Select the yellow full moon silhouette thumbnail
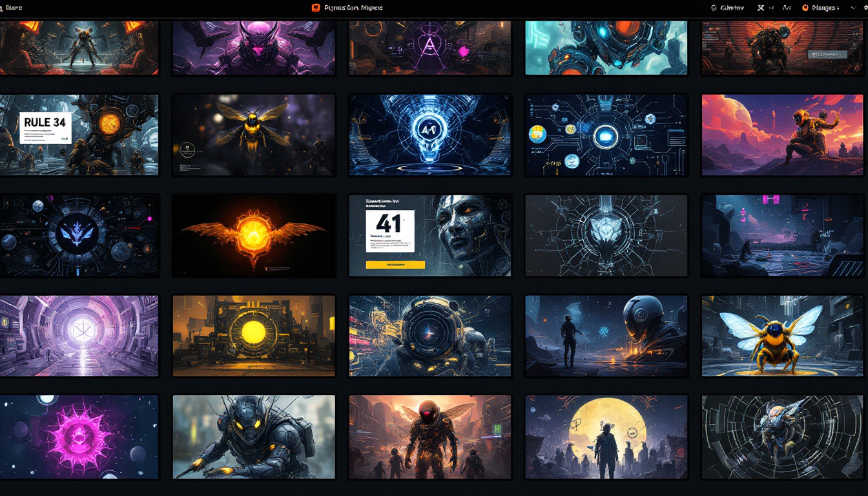The image size is (868, 496). tap(606, 437)
